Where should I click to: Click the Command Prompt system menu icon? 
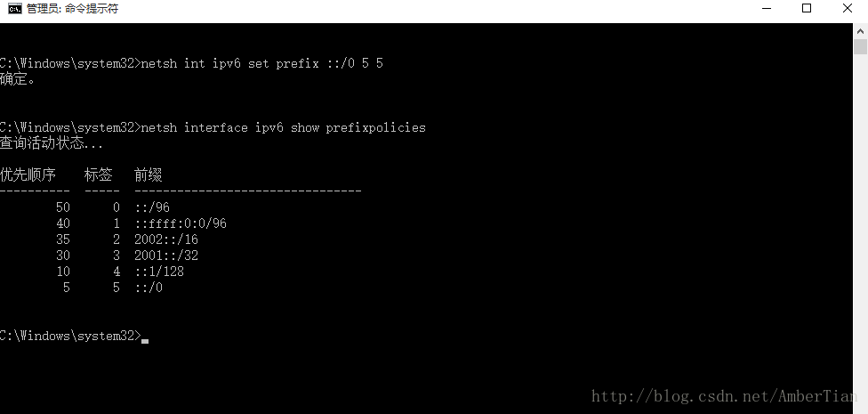pyautogui.click(x=15, y=8)
